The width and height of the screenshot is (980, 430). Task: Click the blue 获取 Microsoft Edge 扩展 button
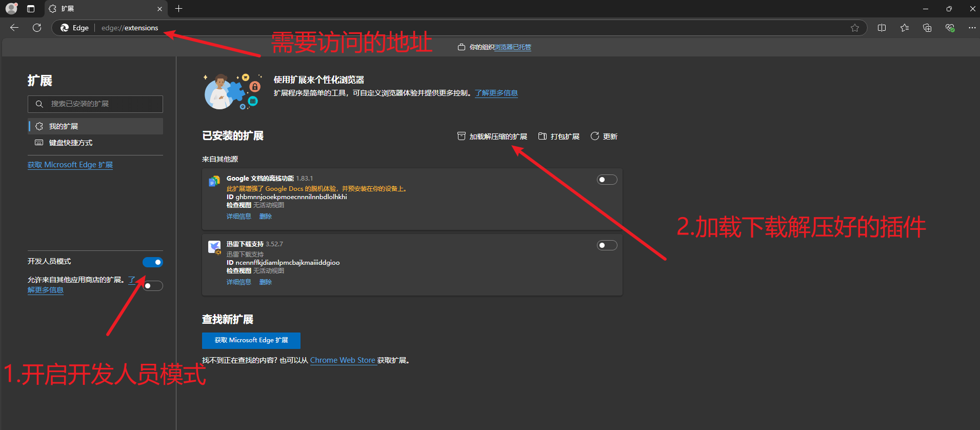[251, 340]
